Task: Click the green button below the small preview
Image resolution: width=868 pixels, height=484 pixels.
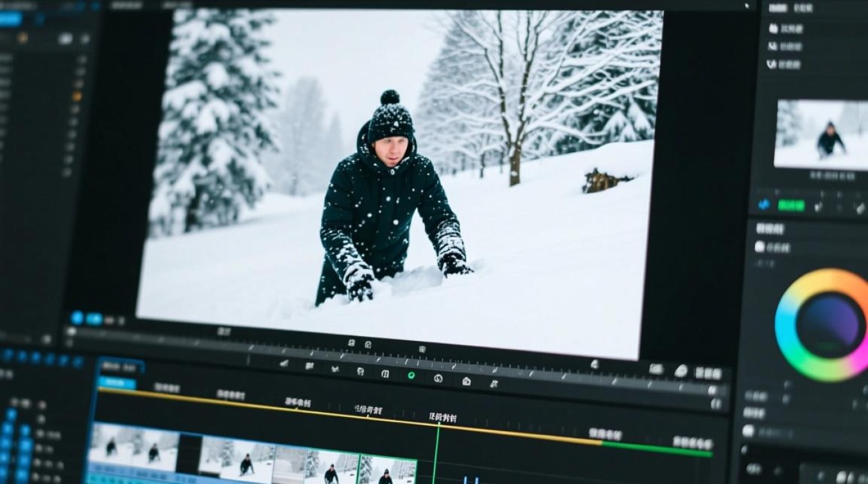Action: (791, 206)
